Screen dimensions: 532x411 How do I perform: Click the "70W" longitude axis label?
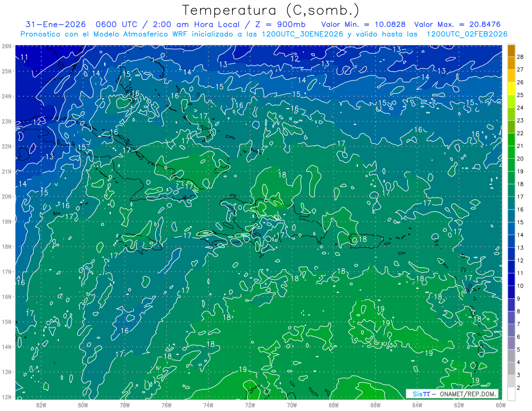click(292, 405)
